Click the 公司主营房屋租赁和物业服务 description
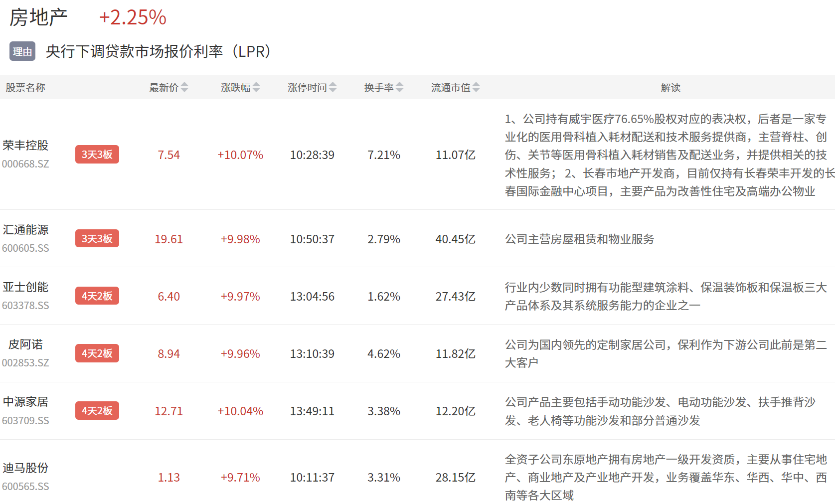Viewport: 835px width, 504px height. point(579,239)
